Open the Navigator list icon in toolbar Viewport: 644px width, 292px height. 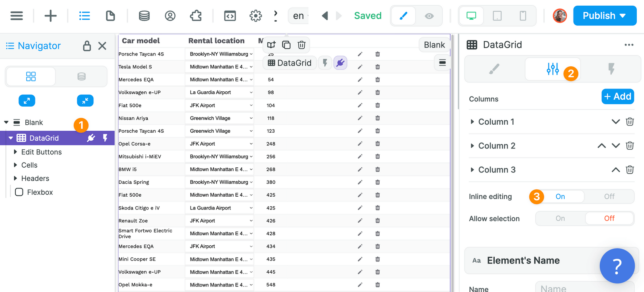[85, 16]
